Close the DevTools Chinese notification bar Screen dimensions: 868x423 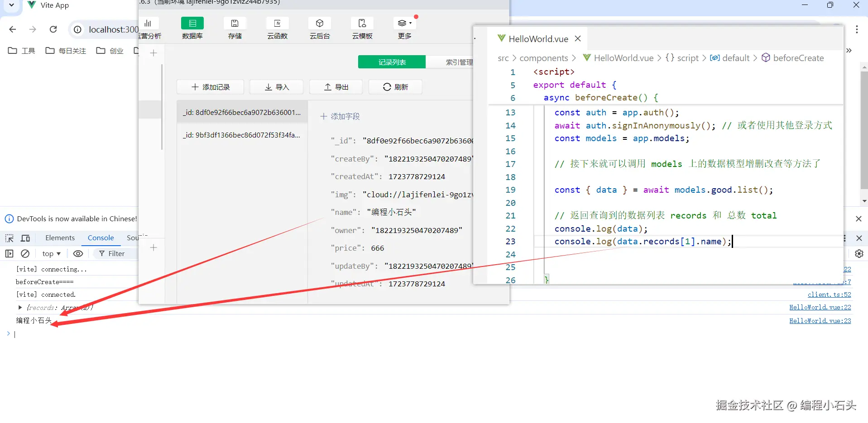coord(858,219)
